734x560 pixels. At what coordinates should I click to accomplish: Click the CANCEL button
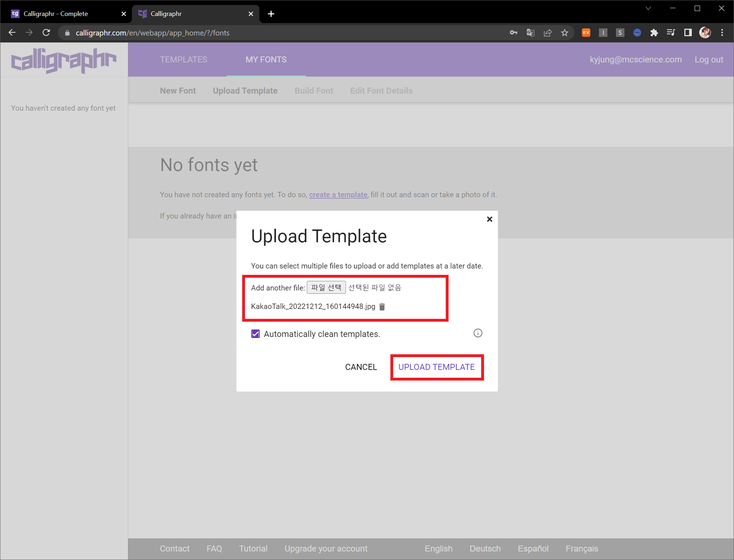[x=361, y=367]
